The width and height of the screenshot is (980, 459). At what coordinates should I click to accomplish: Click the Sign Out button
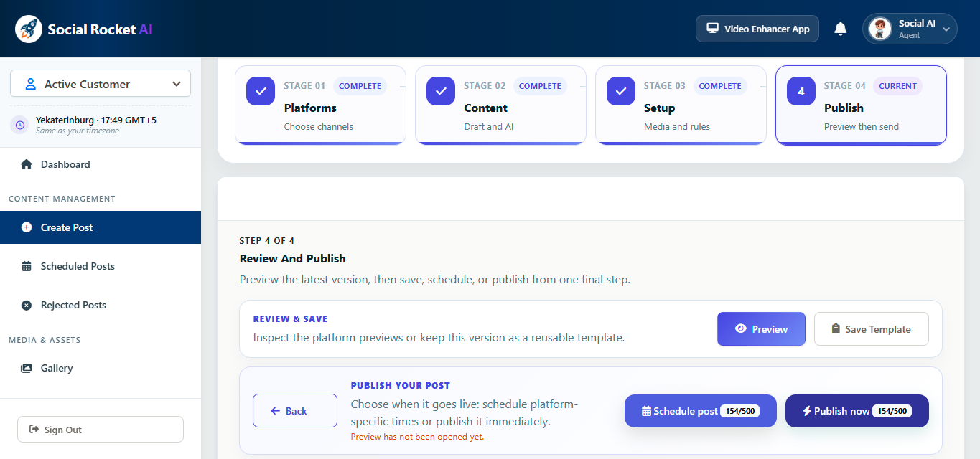[101, 430]
